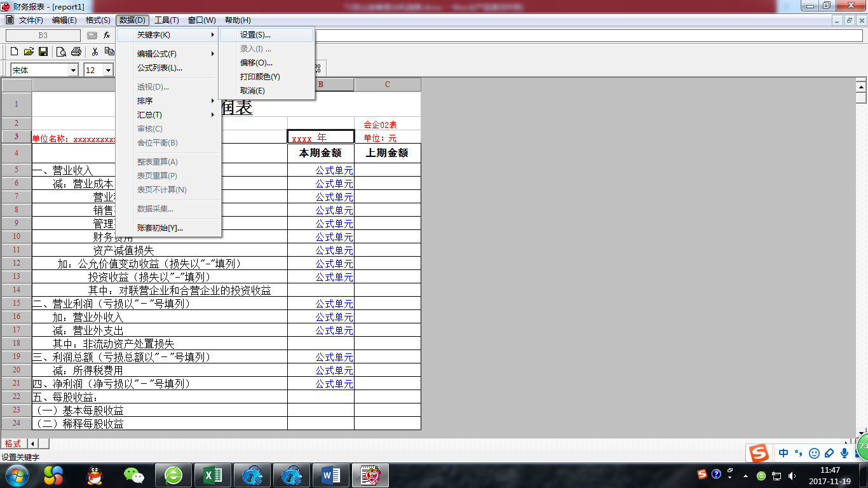Select 公式列表(L)... in the Data menu

[x=168, y=68]
